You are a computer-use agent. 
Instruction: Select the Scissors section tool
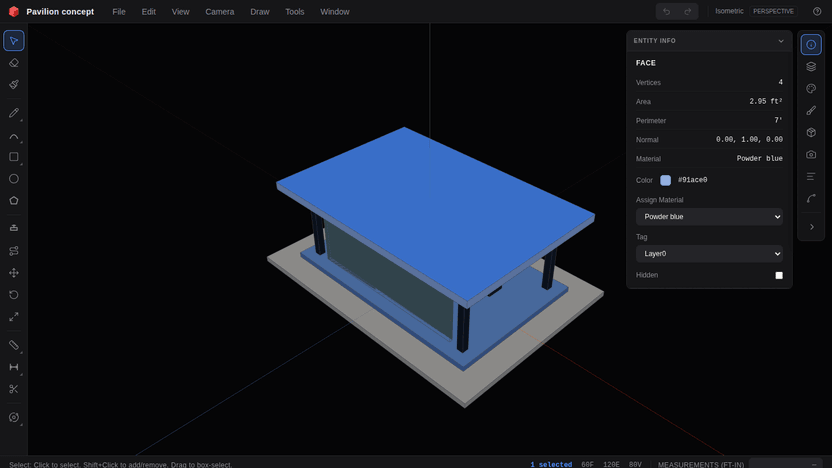pyautogui.click(x=14, y=389)
